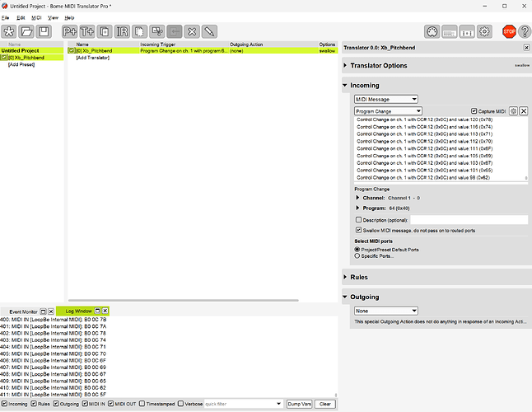The width and height of the screenshot is (532, 412).
Task: Open the File menu
Action: coord(5,17)
